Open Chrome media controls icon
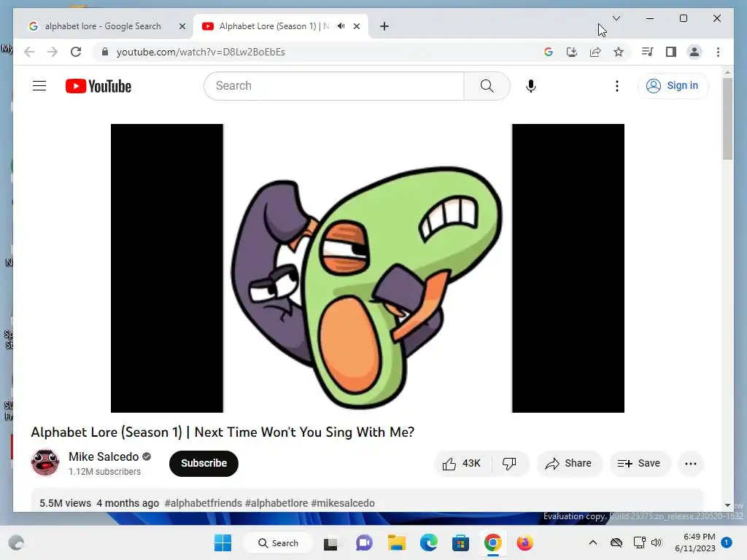 click(x=647, y=52)
